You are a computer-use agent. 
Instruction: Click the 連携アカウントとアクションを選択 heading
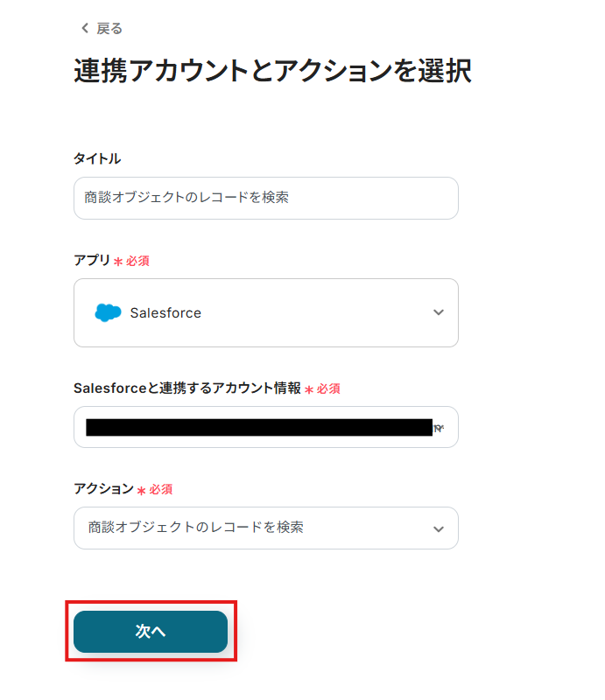272,72
